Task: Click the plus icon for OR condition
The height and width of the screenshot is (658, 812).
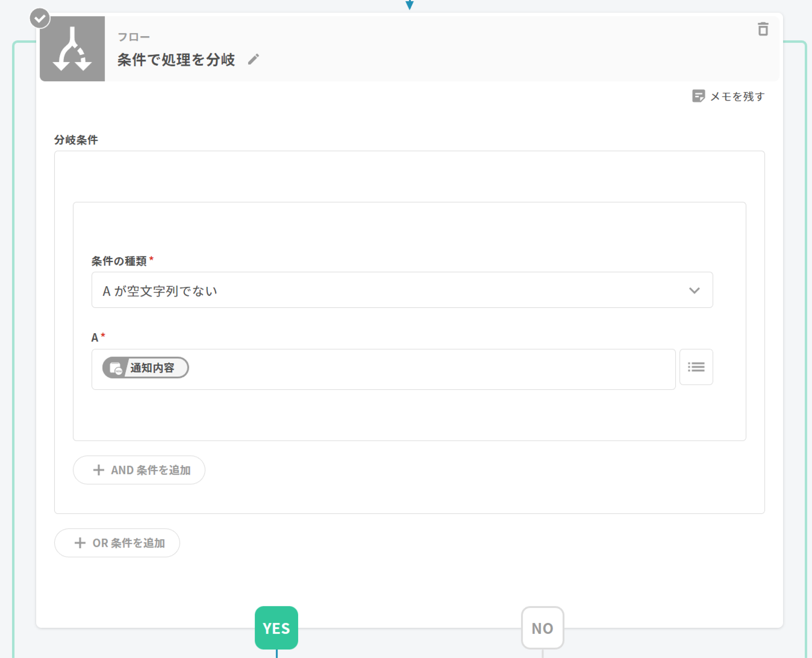Action: pos(80,543)
